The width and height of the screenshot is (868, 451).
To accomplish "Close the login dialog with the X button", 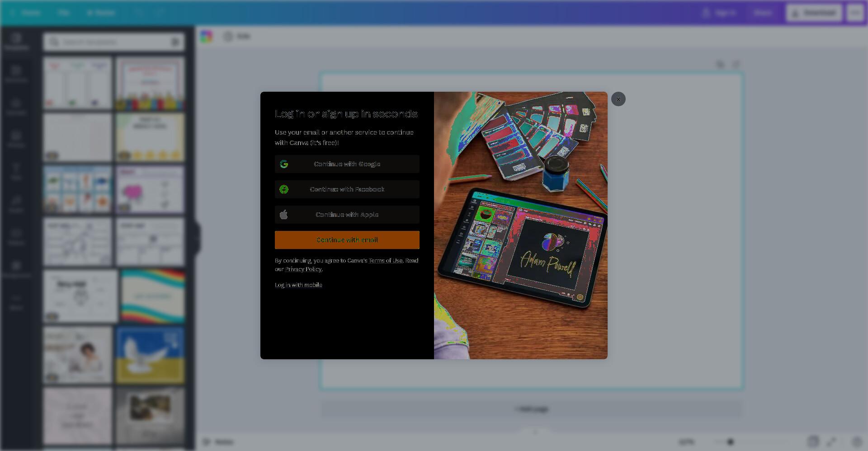I will tap(618, 99).
